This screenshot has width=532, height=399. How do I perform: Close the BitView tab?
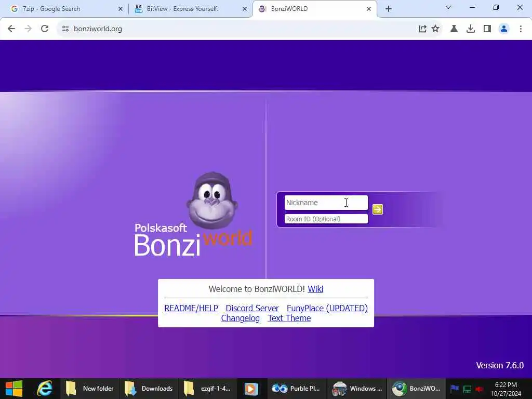(x=244, y=9)
